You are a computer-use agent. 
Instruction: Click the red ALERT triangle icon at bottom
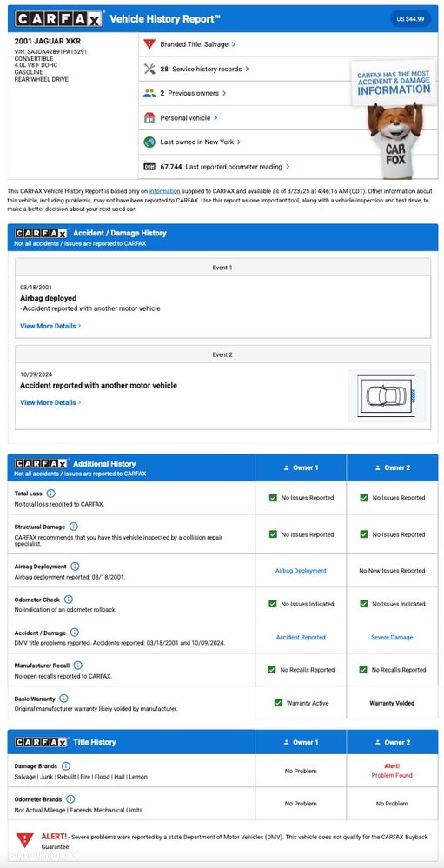(25, 840)
